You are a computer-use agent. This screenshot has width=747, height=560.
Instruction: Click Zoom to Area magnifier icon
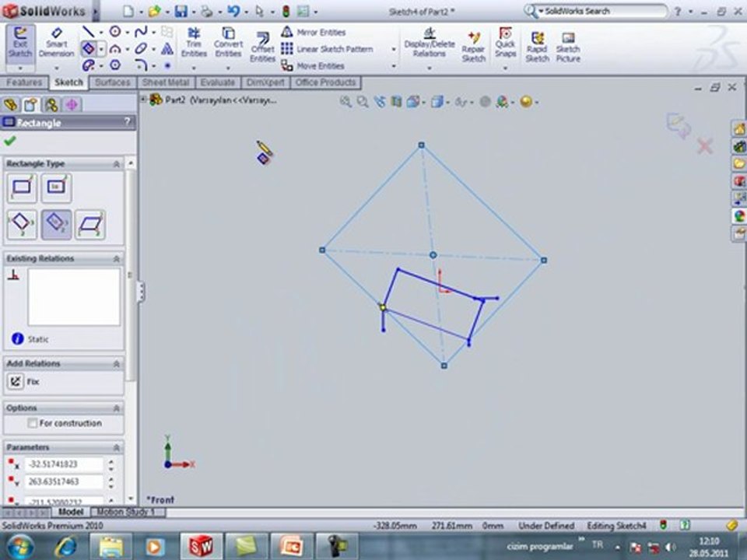tap(363, 101)
